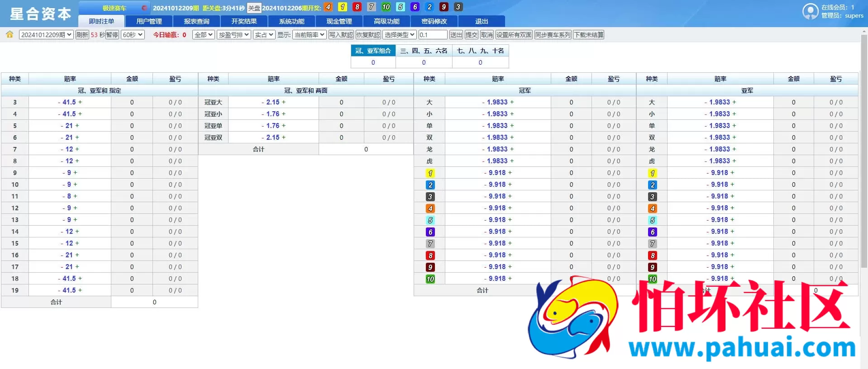Viewport: 868px width, 369px height.
Task: Click odds value 1.9833 for 冠军 大
Action: (497, 102)
